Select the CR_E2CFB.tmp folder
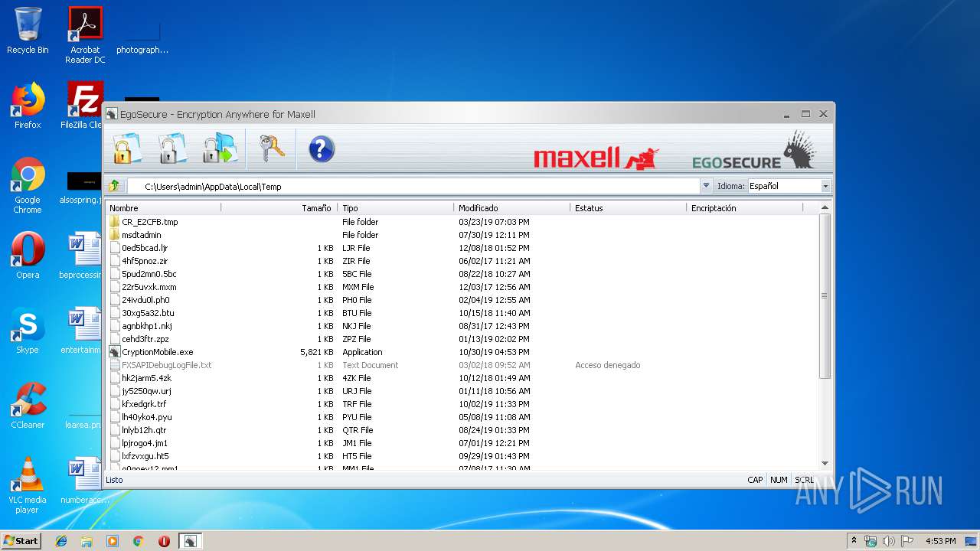Screen dimensions: 980x551 pos(149,222)
